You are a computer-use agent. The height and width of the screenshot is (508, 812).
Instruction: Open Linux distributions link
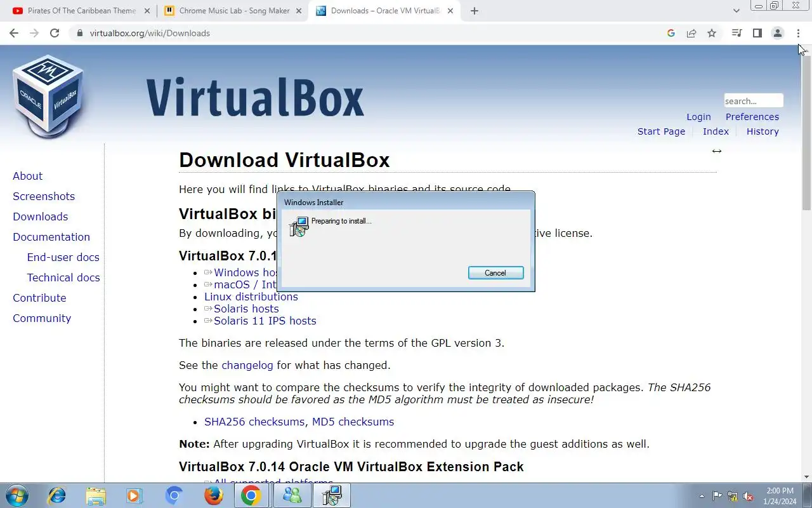[251, 297]
